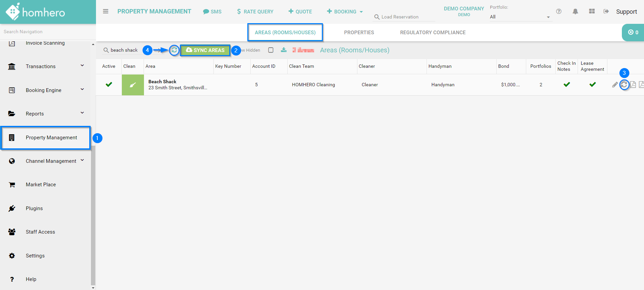Toggle Active checkmark for Beach Shack
This screenshot has width=644, height=290.
pos(109,85)
